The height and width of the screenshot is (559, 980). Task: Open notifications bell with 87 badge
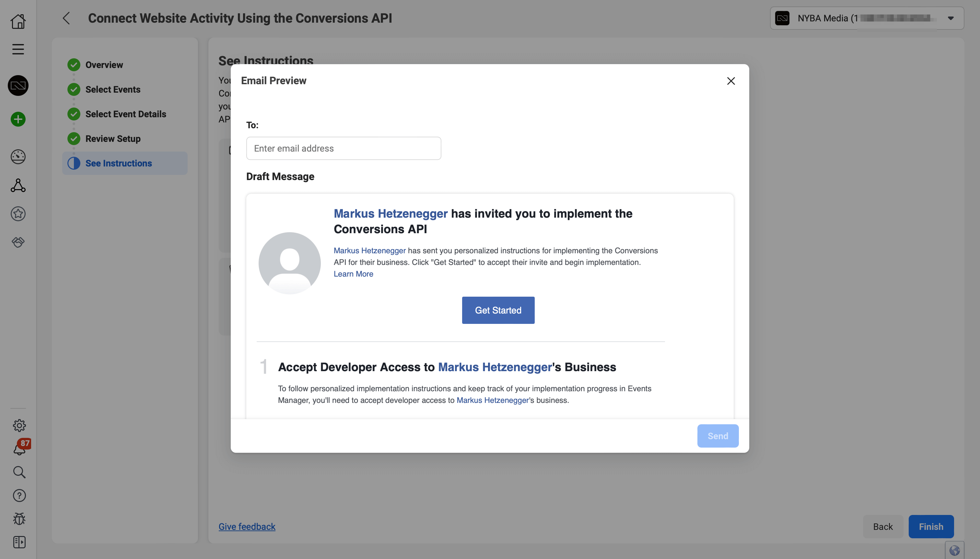[x=20, y=447]
